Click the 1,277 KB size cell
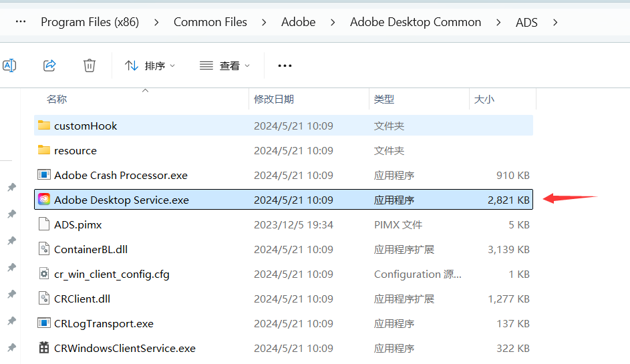The height and width of the screenshot is (364, 630). [x=508, y=299]
